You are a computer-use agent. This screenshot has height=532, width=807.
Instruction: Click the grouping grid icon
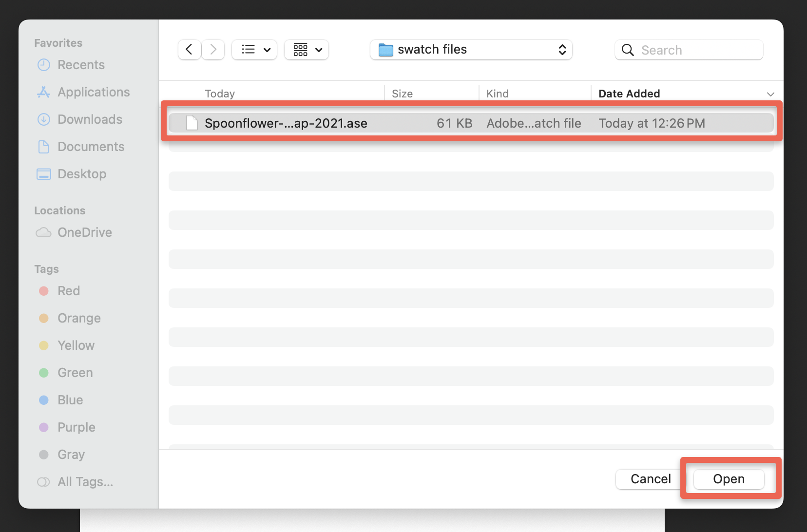[301, 49]
